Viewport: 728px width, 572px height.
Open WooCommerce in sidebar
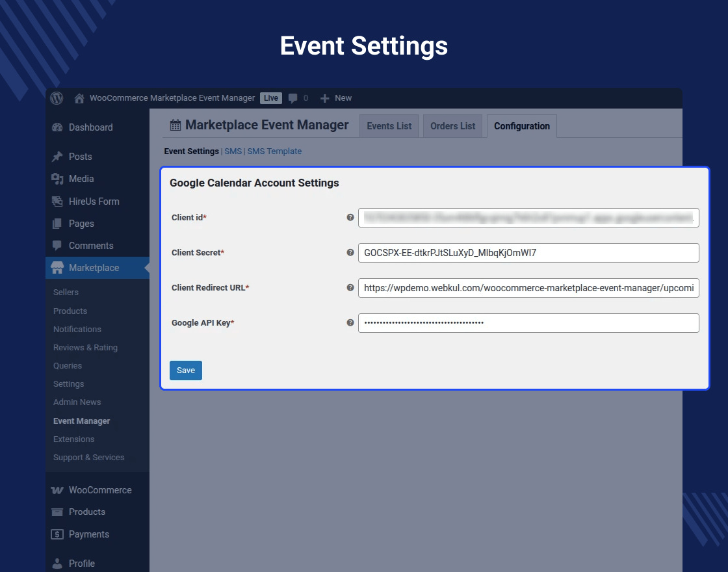pos(100,490)
